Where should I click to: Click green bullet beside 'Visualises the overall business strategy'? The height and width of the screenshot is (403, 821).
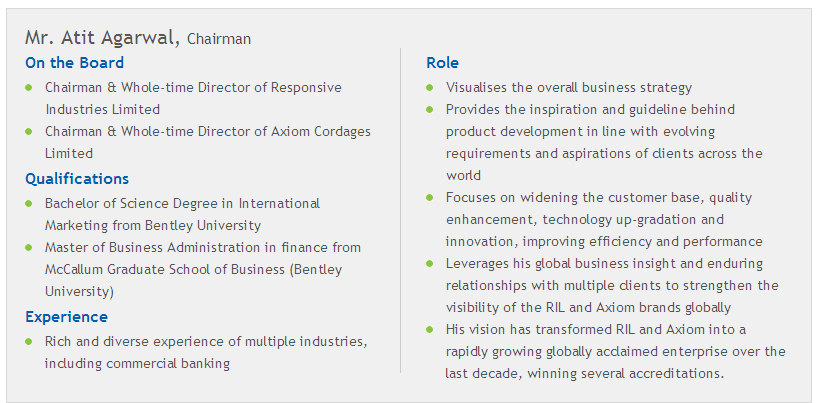(430, 87)
